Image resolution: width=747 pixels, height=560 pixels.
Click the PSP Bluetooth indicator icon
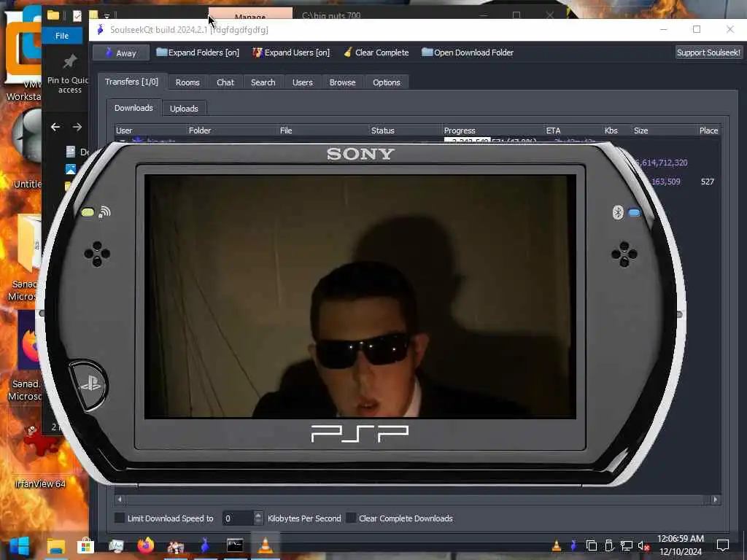coord(618,212)
